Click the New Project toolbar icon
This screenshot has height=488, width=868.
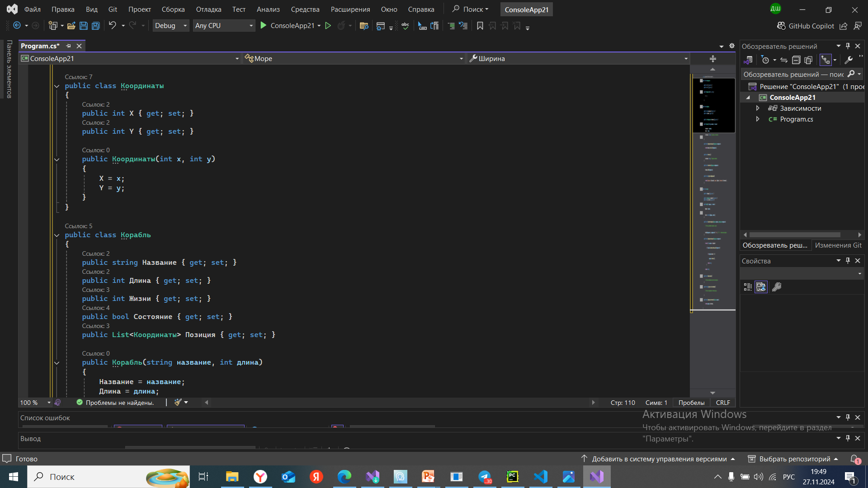tap(53, 26)
